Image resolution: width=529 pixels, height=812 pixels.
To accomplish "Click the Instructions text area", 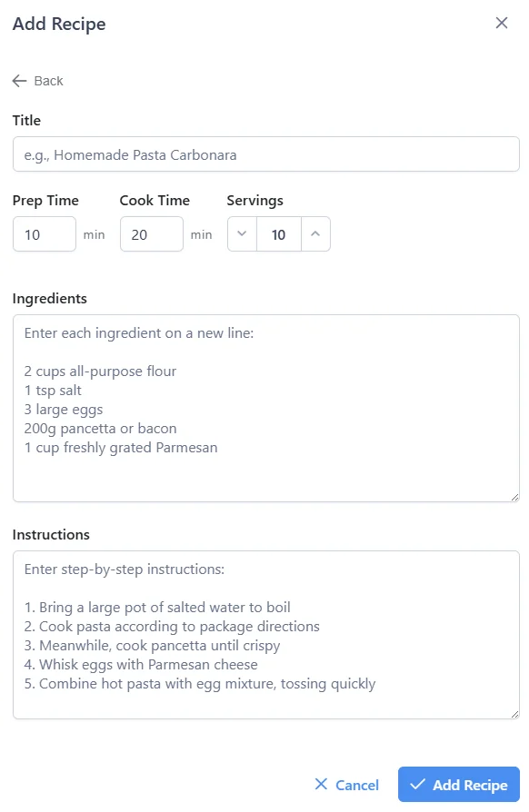I will (x=264, y=636).
